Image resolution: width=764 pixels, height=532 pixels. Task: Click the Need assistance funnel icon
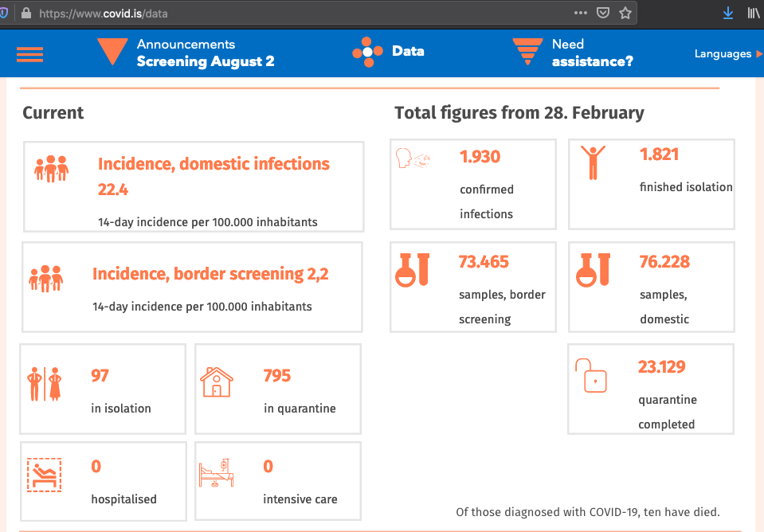point(527,52)
